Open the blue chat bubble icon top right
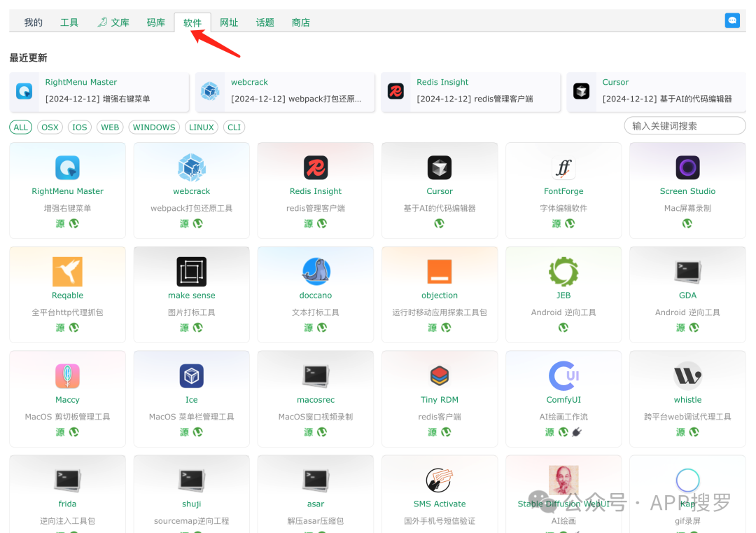Screen dimensions: 756x533 click(x=732, y=20)
